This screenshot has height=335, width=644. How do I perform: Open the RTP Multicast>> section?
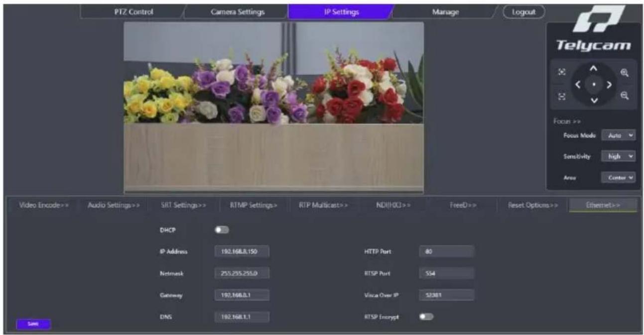point(323,205)
